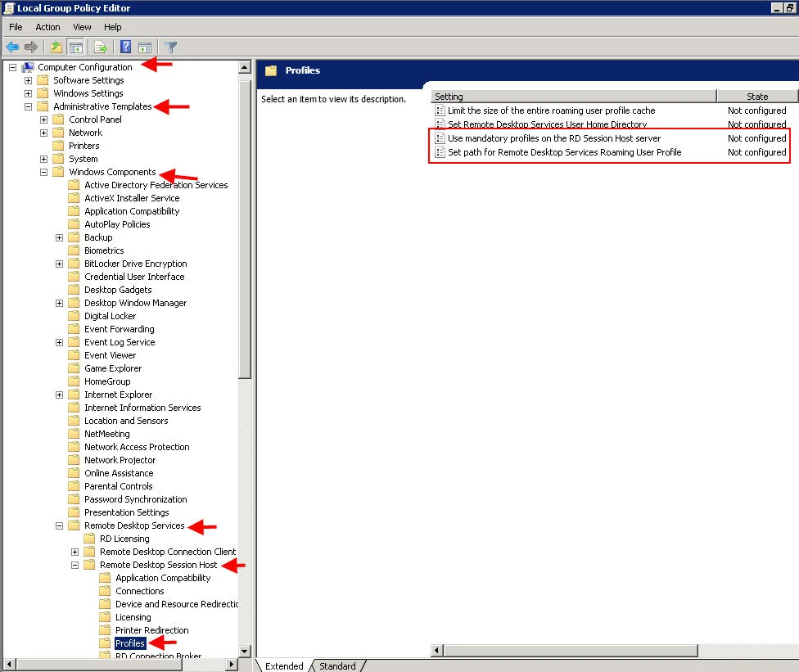The height and width of the screenshot is (672, 799).
Task: Expand the Internet Explorer node
Action: [59, 395]
